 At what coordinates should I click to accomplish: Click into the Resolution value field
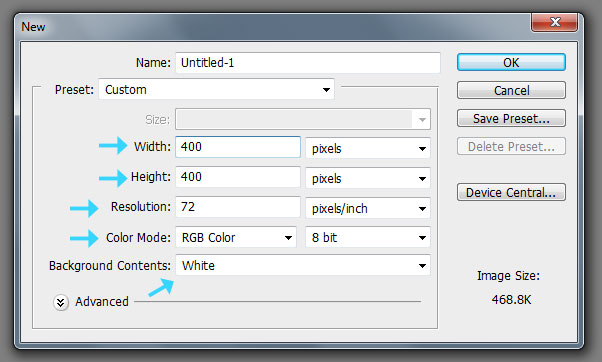coord(238,207)
